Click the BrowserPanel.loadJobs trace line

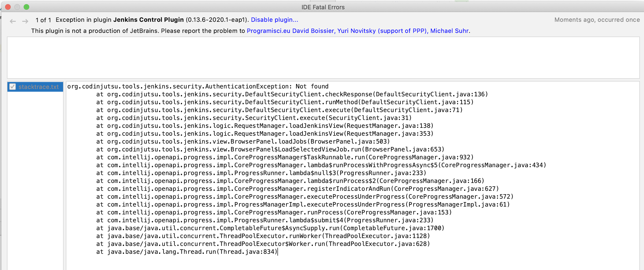[243, 141]
